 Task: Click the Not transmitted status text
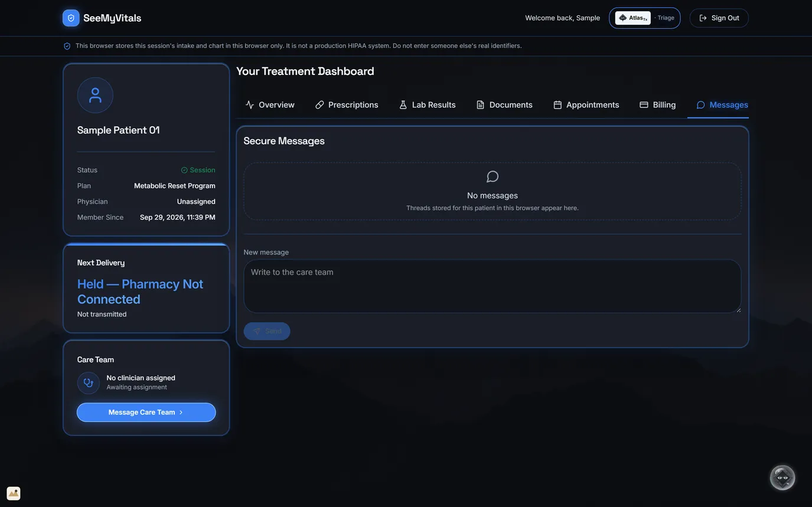102,315
